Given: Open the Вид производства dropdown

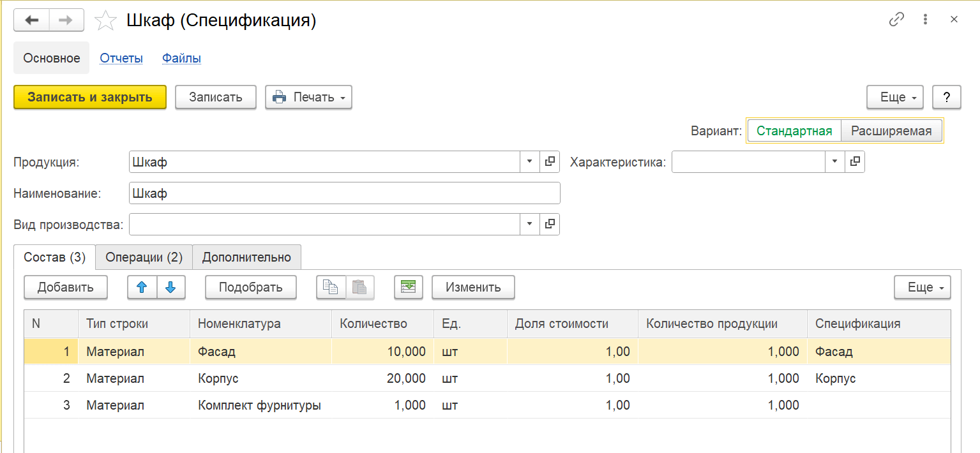Looking at the screenshot, I should [x=529, y=224].
